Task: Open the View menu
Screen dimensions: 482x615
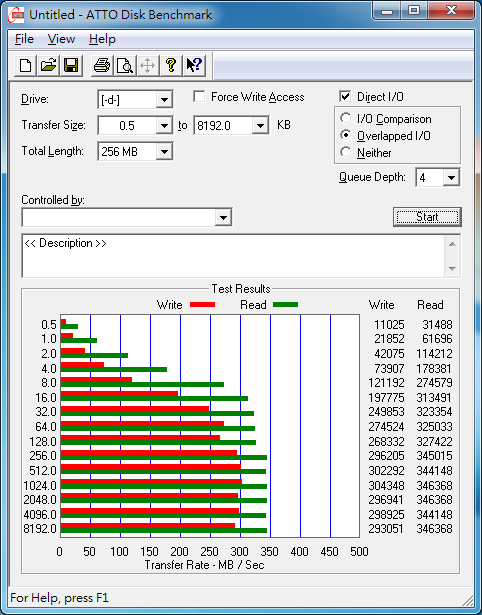Action: tap(61, 39)
